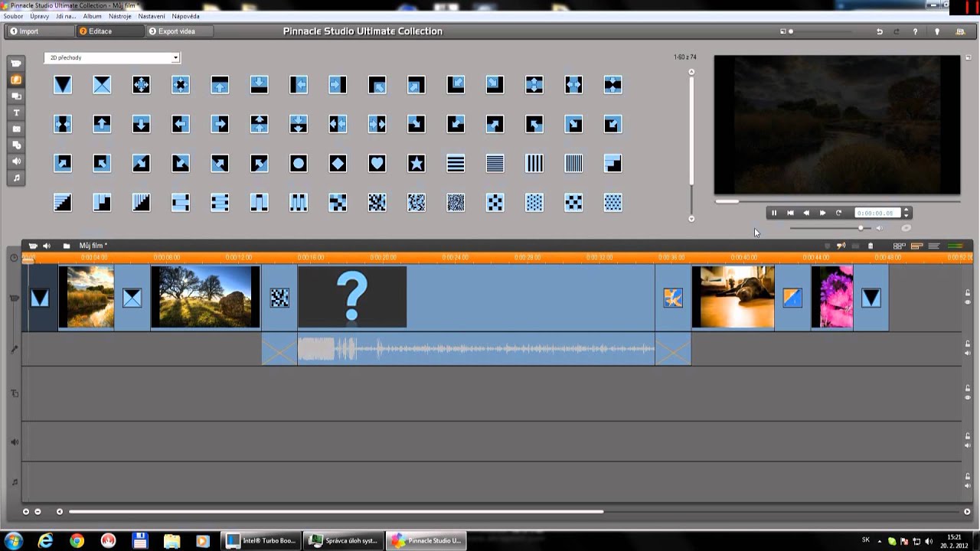Pick the circle-shaped transition
980x551 pixels.
click(x=299, y=163)
